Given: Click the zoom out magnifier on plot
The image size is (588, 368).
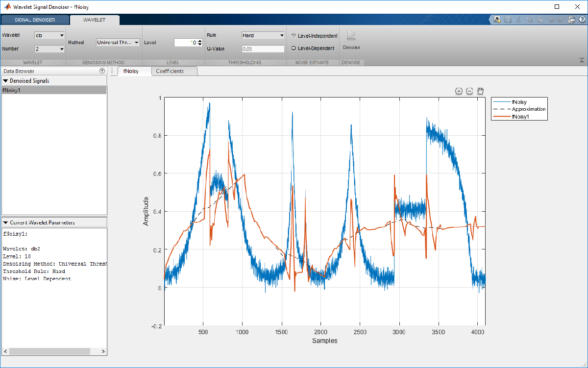Looking at the screenshot, I should click(x=469, y=91).
